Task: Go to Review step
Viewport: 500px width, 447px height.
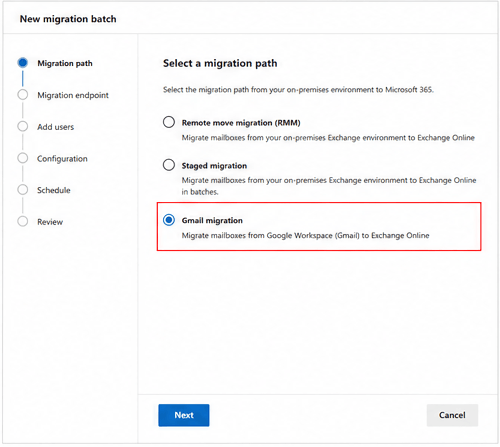Action: point(50,222)
